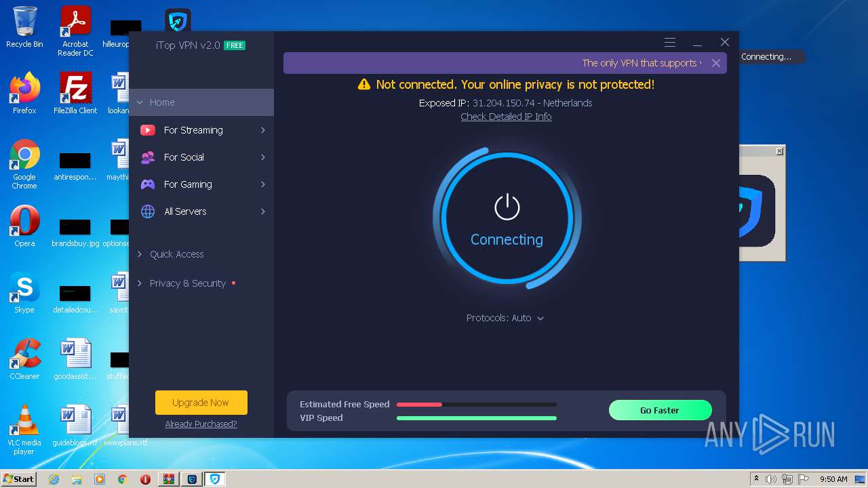Open Skype desktop shortcut
This screenshot has width=868, height=488.
(x=24, y=293)
